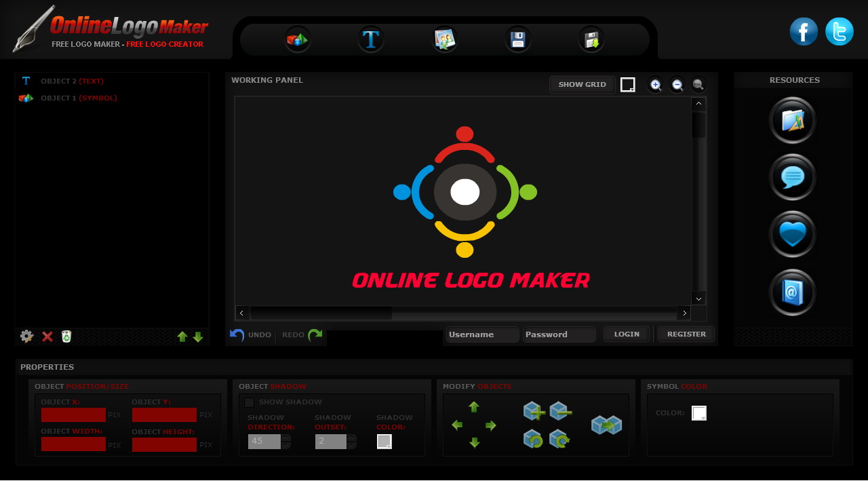The image size is (868, 481).
Task: Open the image folder resource icon
Action: tap(793, 121)
